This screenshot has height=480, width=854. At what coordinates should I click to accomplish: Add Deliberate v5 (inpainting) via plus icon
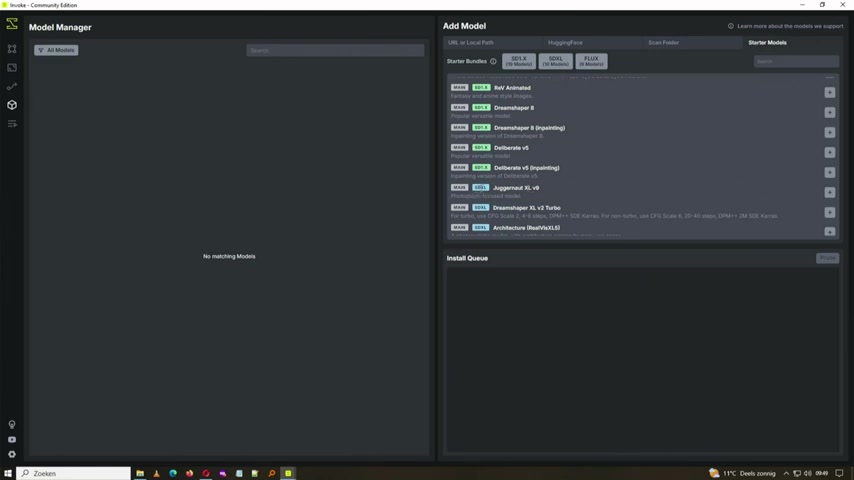(x=829, y=172)
